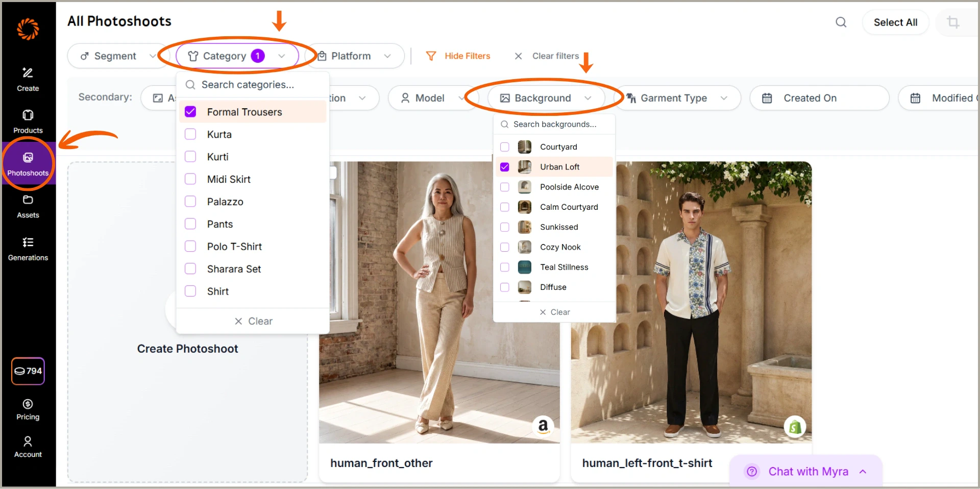980x489 pixels.
Task: Open the Assets section
Action: point(28,206)
